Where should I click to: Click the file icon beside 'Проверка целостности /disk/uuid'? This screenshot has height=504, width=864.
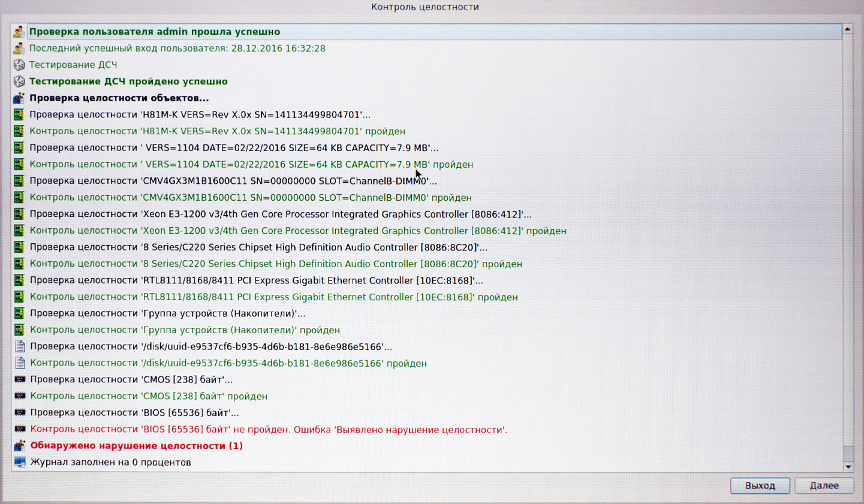[x=20, y=346]
